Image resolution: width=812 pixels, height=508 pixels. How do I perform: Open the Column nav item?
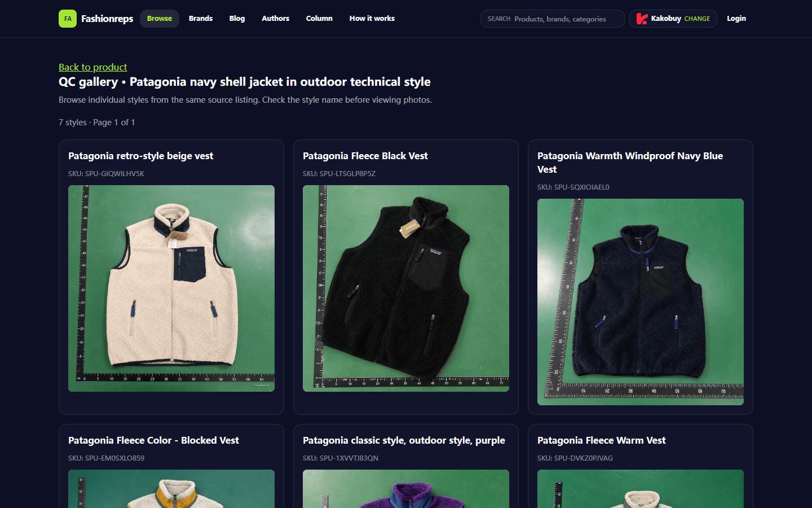click(319, 19)
